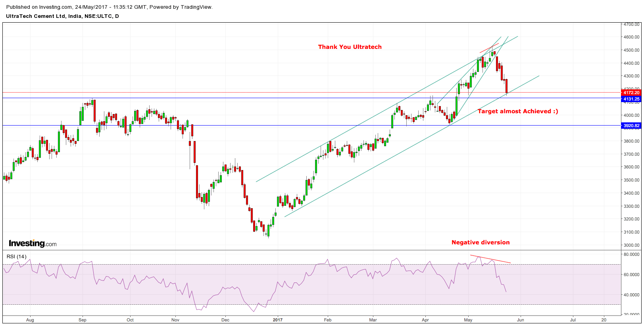Click the 3000.00 price axis label

click(631, 245)
